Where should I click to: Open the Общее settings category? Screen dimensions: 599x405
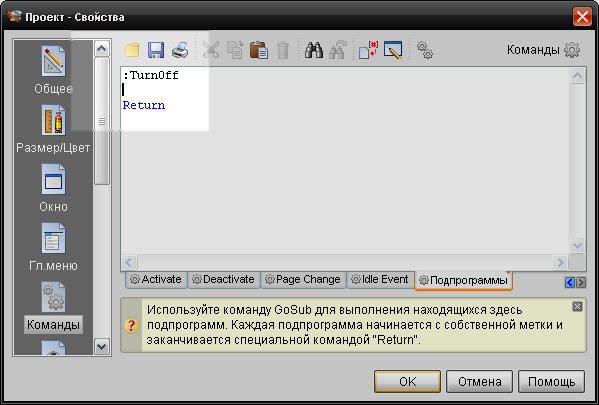(x=53, y=70)
